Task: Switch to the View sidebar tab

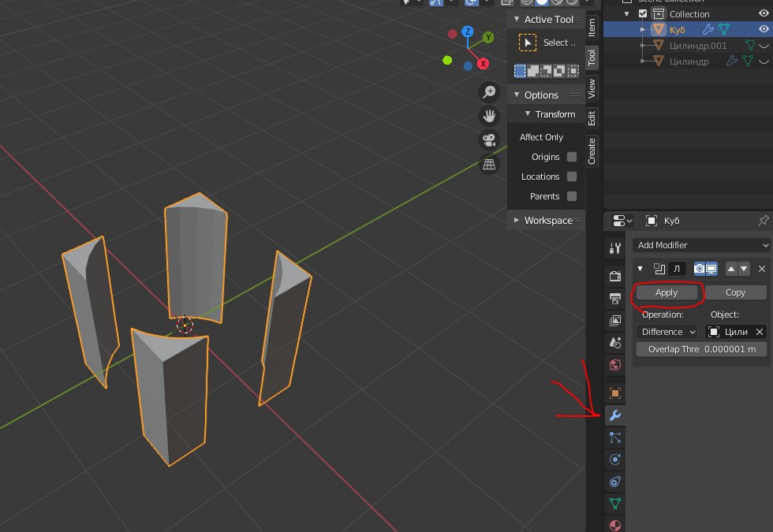Action: click(592, 88)
